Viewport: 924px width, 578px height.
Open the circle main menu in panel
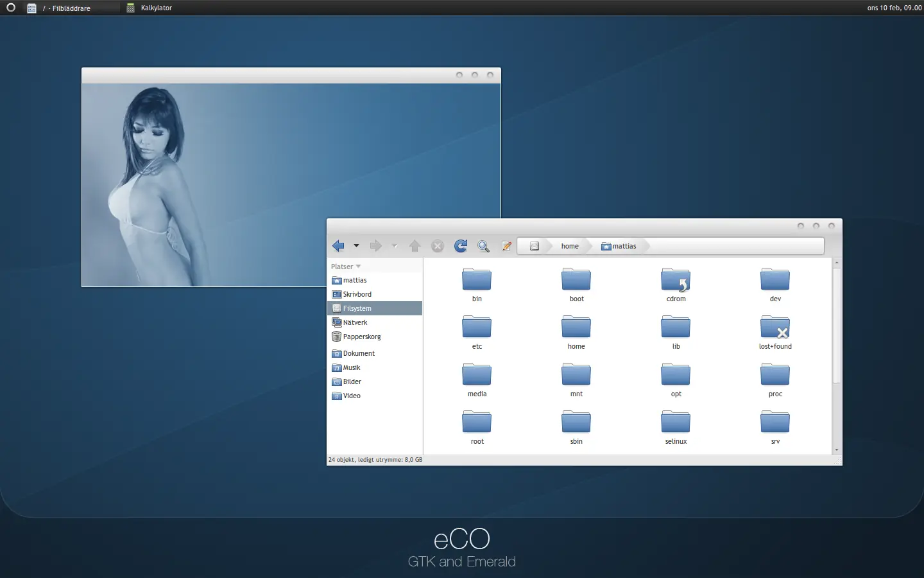tap(11, 8)
